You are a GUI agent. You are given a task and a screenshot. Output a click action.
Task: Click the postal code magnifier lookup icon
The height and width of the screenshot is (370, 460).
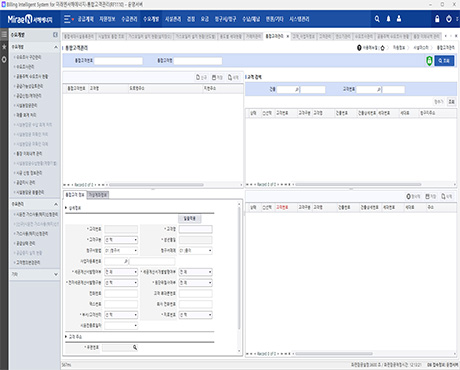[135, 347]
